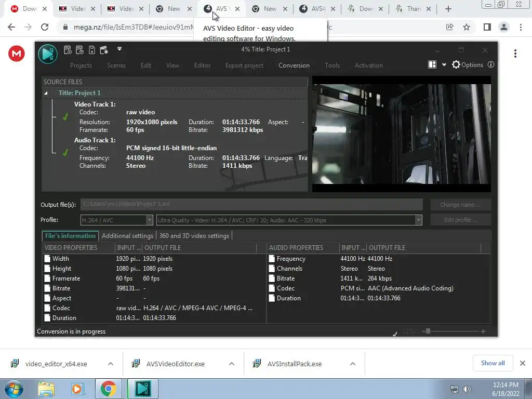
Task: Click the audio Bitrate property page icon
Action: click(271, 278)
